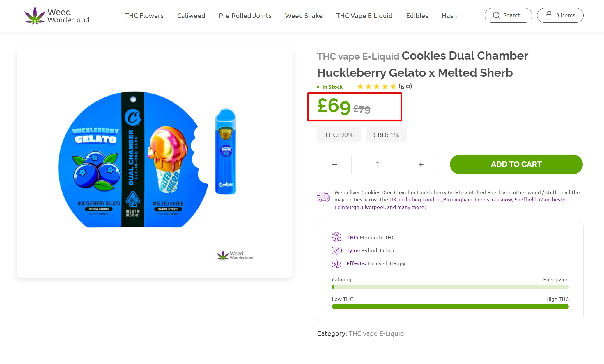The width and height of the screenshot is (604, 364).
Task: Click the Low–High THC level bar
Action: (x=450, y=306)
